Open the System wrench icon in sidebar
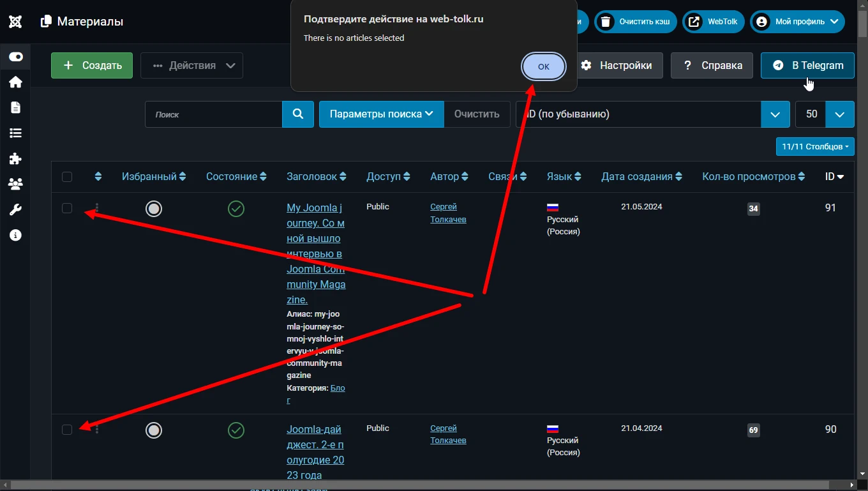The height and width of the screenshot is (491, 868). pyautogui.click(x=16, y=209)
